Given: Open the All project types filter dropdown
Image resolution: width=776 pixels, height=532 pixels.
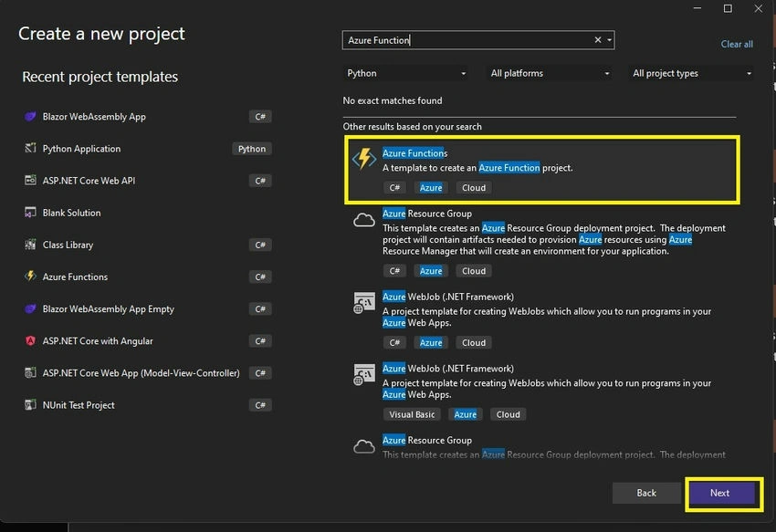Looking at the screenshot, I should click(692, 73).
